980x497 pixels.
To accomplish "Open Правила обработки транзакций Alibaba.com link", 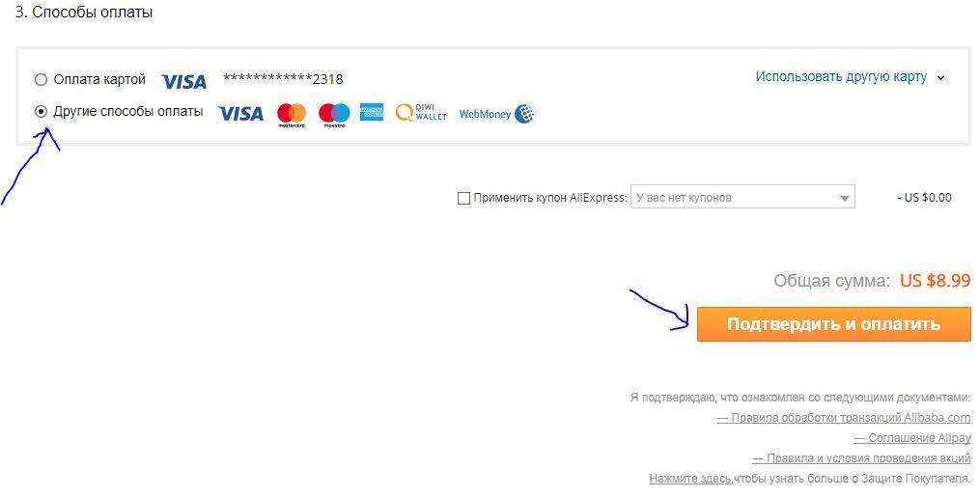I will (x=844, y=418).
